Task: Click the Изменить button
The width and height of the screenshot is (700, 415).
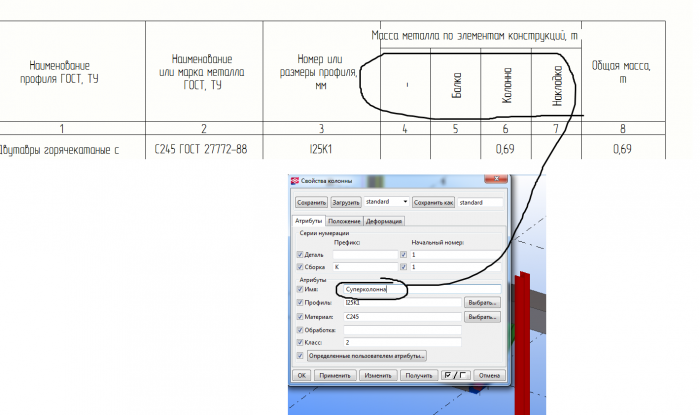Action: pyautogui.click(x=378, y=375)
